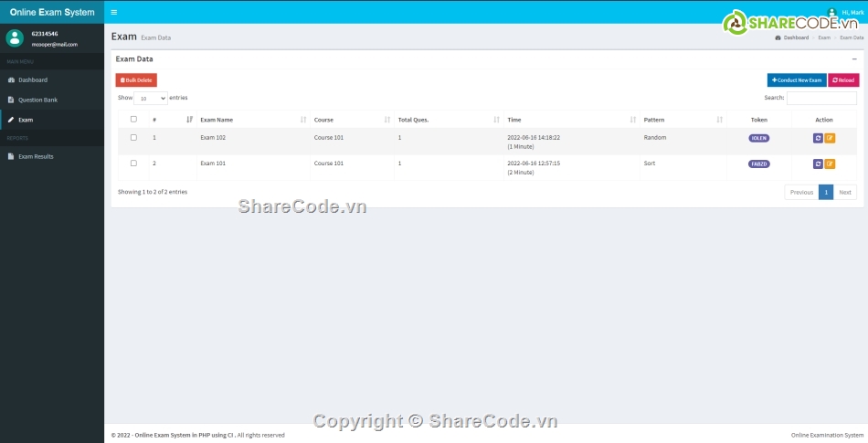The height and width of the screenshot is (443, 868).
Task: Open the Hi, Mark user menu
Action: pyautogui.click(x=845, y=12)
